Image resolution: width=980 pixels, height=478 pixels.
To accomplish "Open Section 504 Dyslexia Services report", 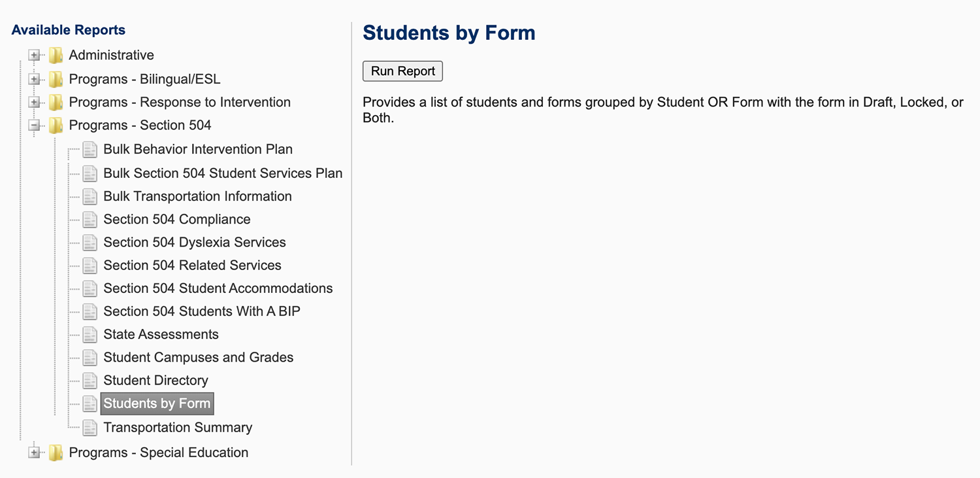I will click(x=194, y=243).
